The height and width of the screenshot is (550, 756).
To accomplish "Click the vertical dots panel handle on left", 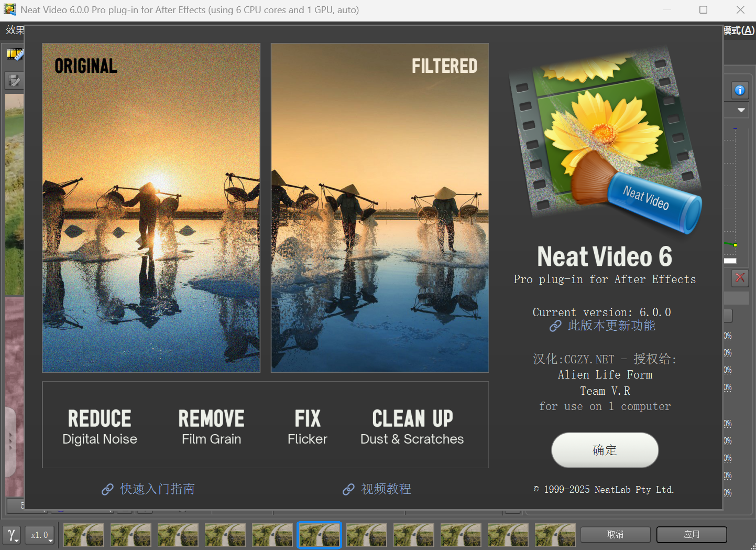I will (10, 441).
